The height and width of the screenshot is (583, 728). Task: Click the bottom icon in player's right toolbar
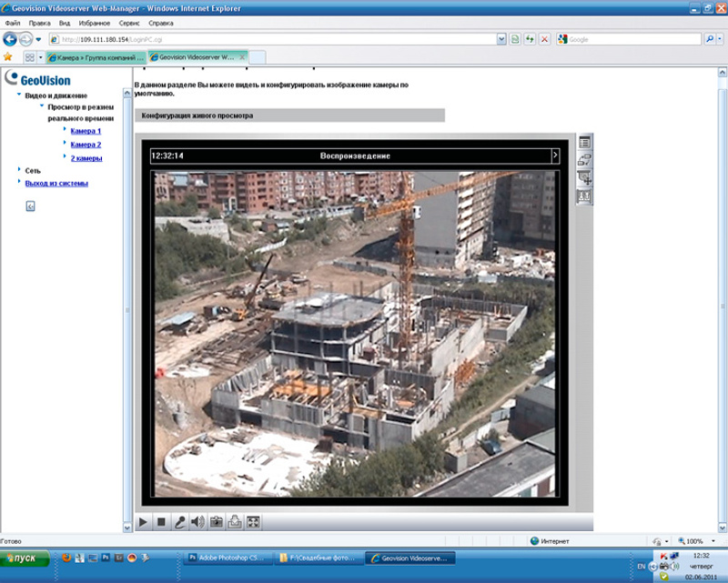coord(585,195)
